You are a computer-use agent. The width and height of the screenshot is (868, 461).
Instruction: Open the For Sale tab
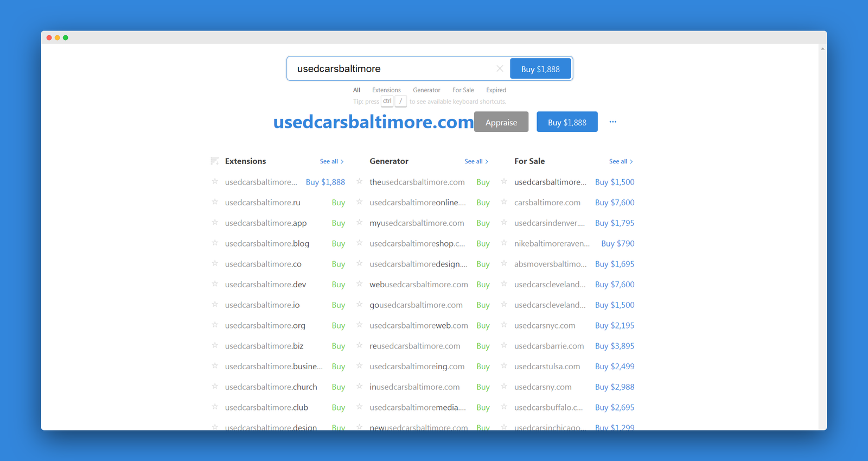[x=463, y=90]
